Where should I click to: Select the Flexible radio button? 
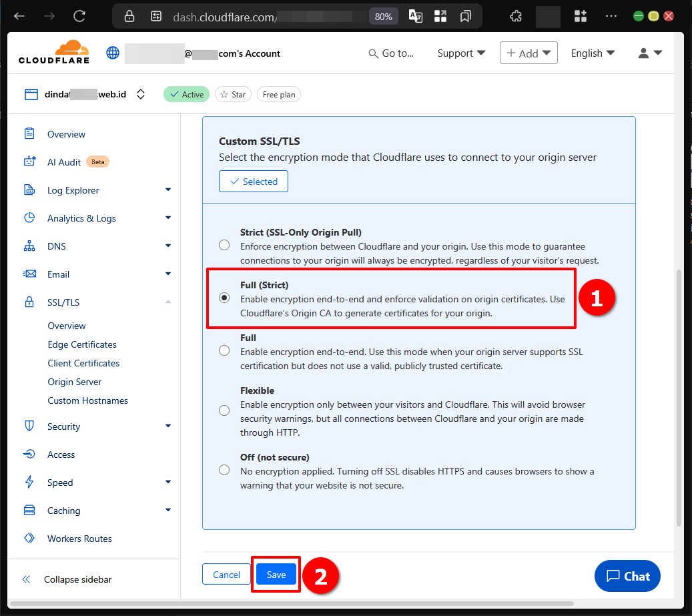(224, 410)
